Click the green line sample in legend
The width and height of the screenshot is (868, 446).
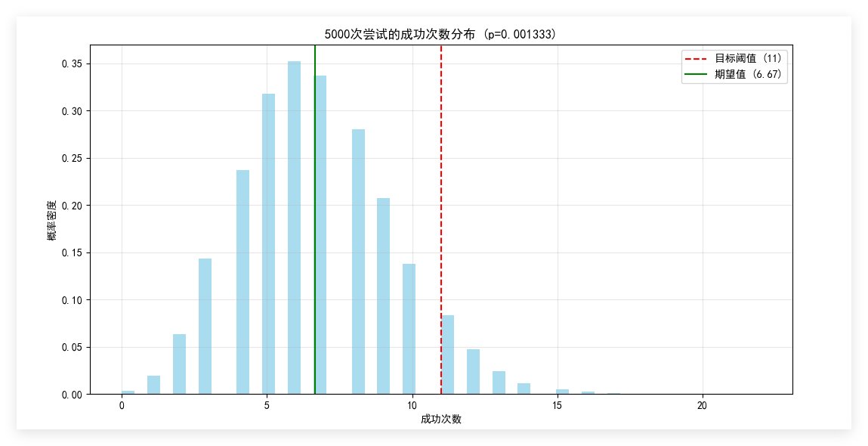[x=697, y=73]
